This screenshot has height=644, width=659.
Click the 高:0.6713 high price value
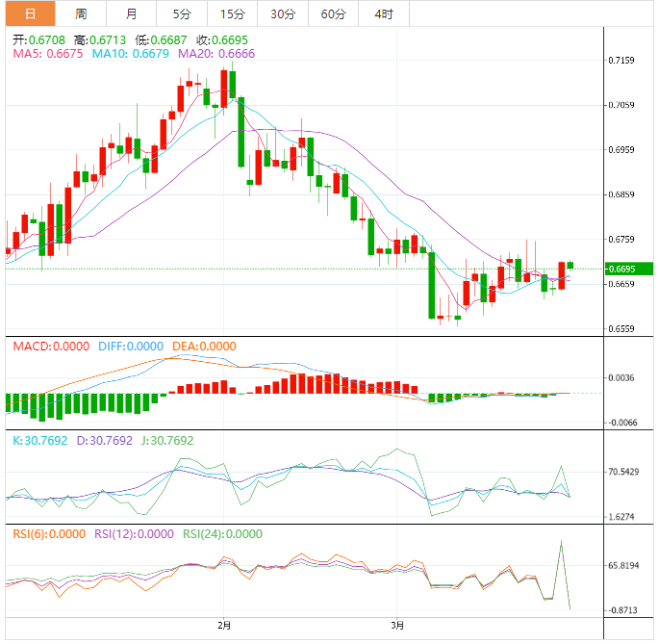click(x=100, y=40)
